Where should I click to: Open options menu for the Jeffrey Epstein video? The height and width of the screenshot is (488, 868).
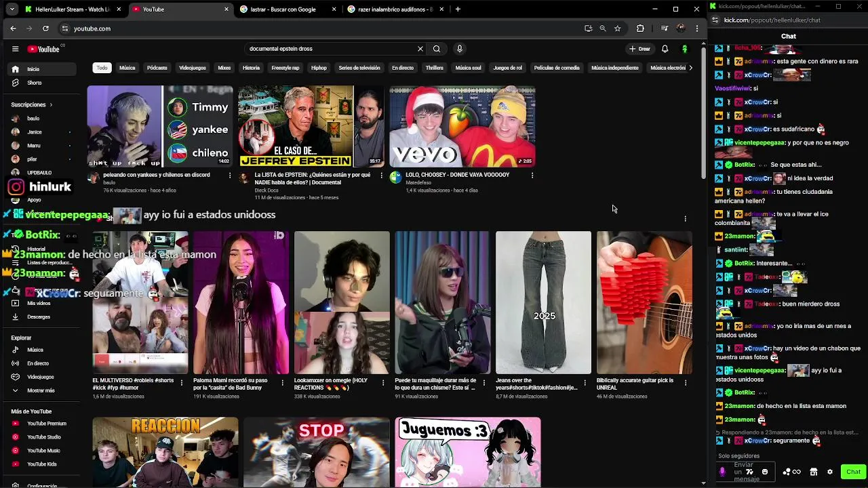click(x=382, y=175)
